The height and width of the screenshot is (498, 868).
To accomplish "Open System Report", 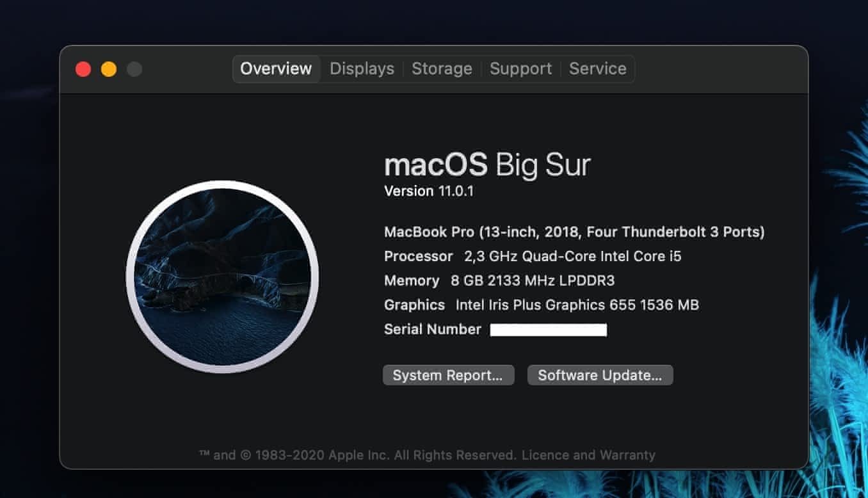I will [448, 375].
